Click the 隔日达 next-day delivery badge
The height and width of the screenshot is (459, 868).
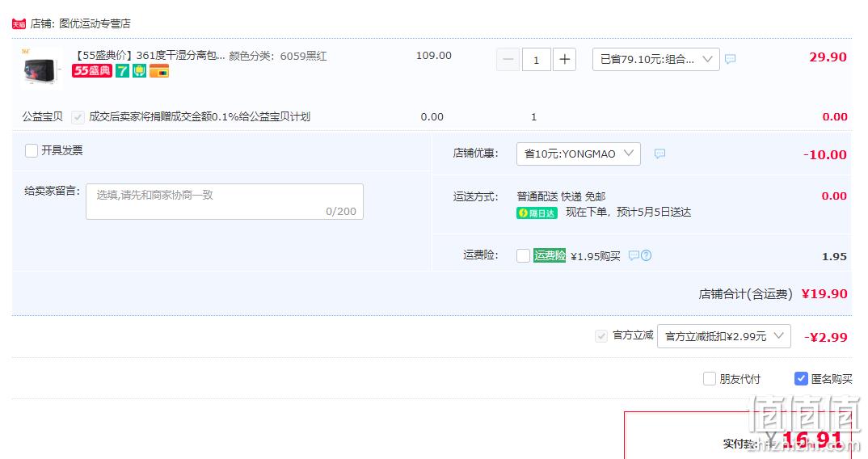coord(537,213)
